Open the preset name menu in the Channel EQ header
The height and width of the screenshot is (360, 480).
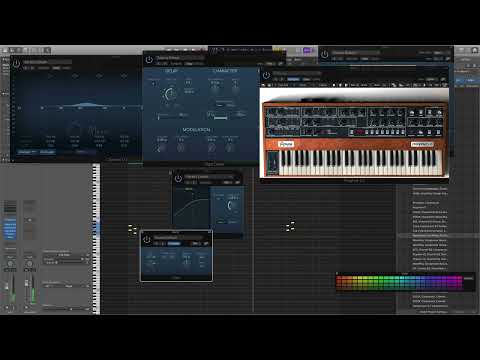(x=47, y=62)
